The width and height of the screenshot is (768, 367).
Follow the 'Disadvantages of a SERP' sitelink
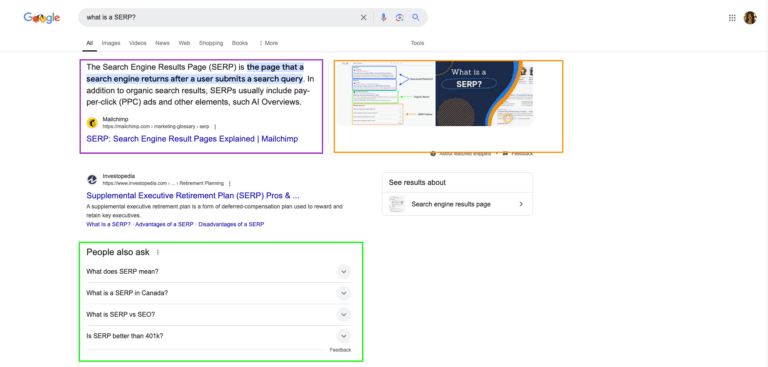(231, 224)
